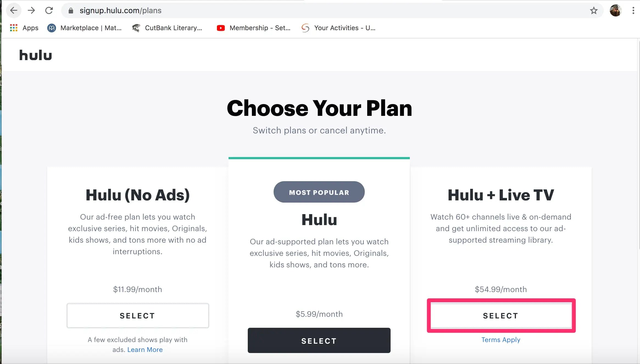Click the Hulu logo
Viewport: 640px width, 364px height.
pyautogui.click(x=35, y=55)
